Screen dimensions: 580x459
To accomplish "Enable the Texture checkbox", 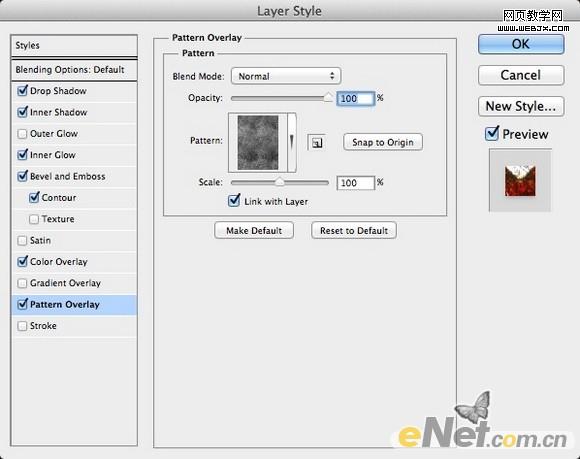I will (x=34, y=219).
